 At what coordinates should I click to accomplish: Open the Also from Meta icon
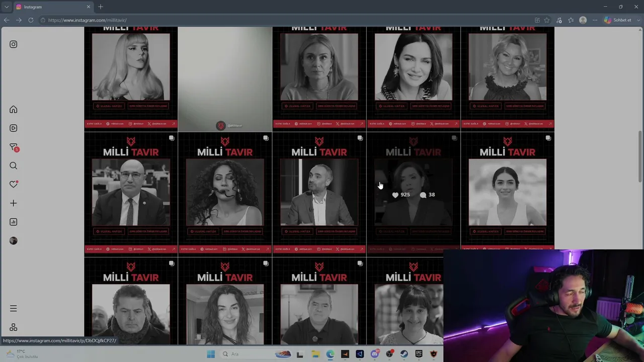point(14,327)
